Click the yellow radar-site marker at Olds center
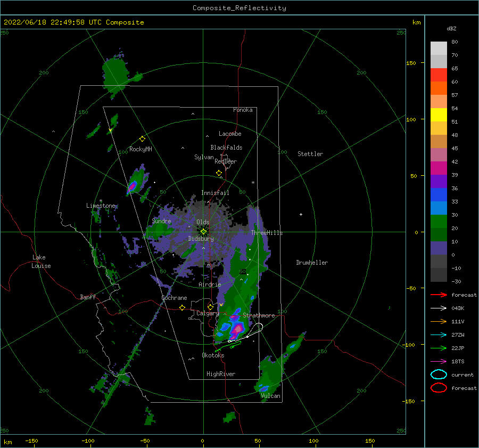 coord(203,232)
